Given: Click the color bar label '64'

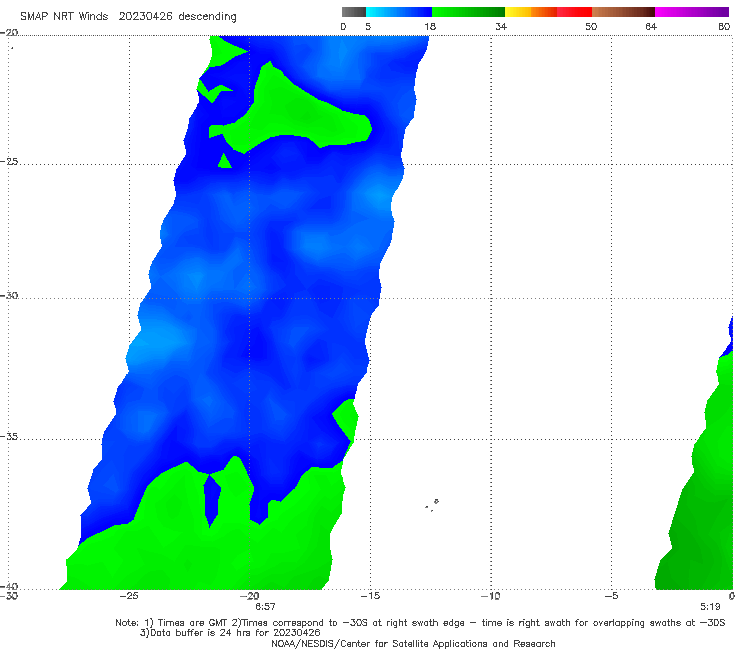Looking at the screenshot, I should tap(651, 26).
